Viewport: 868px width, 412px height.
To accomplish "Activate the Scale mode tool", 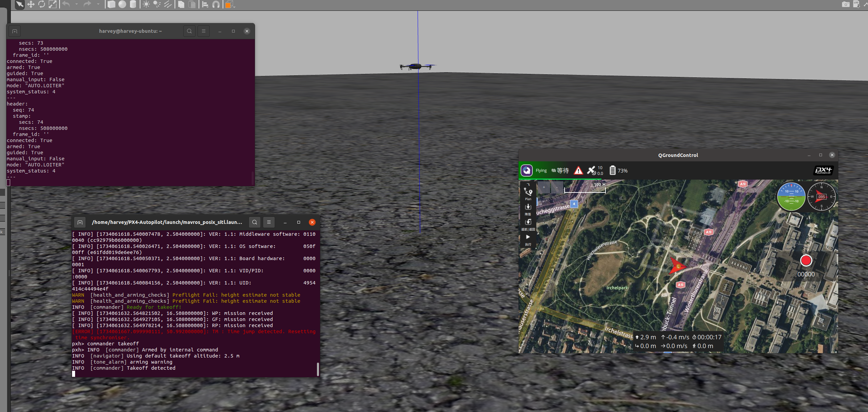I will (52, 4).
